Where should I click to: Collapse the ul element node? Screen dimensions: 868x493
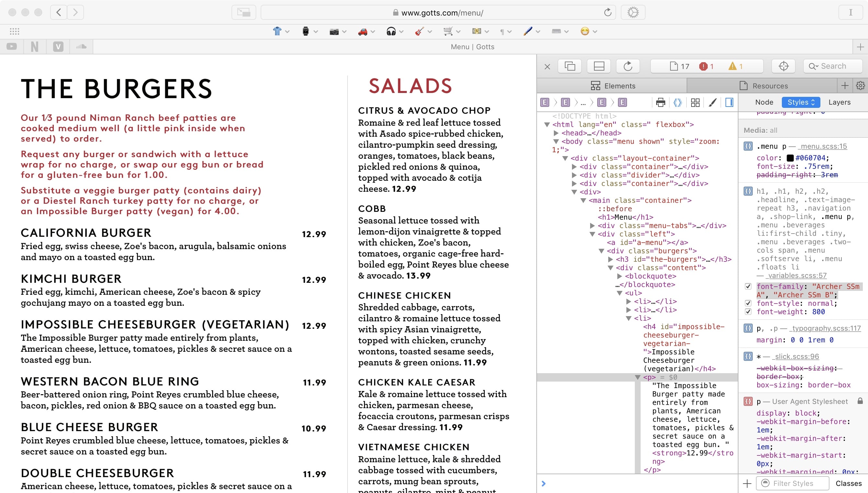tap(620, 293)
